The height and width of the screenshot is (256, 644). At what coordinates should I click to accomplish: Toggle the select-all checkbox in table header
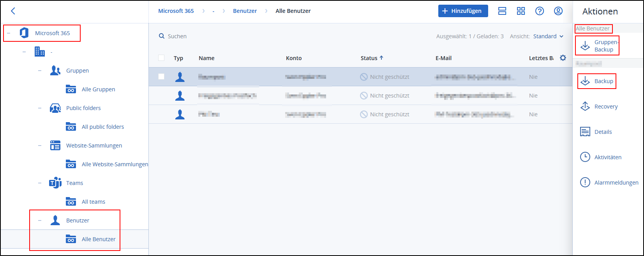click(161, 58)
